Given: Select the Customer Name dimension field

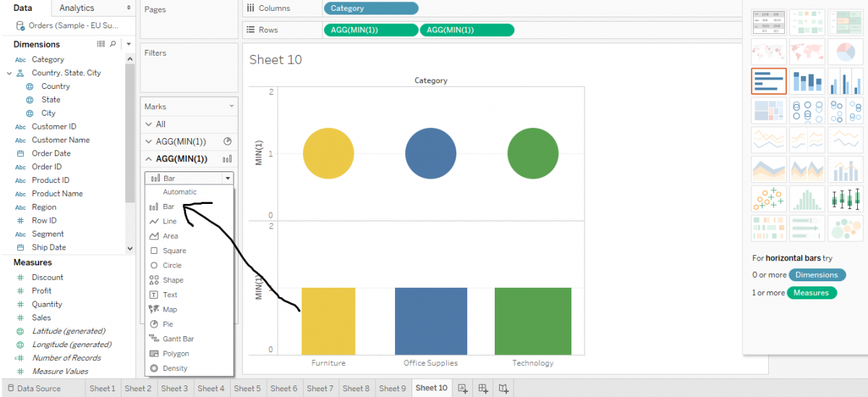Looking at the screenshot, I should point(61,140).
